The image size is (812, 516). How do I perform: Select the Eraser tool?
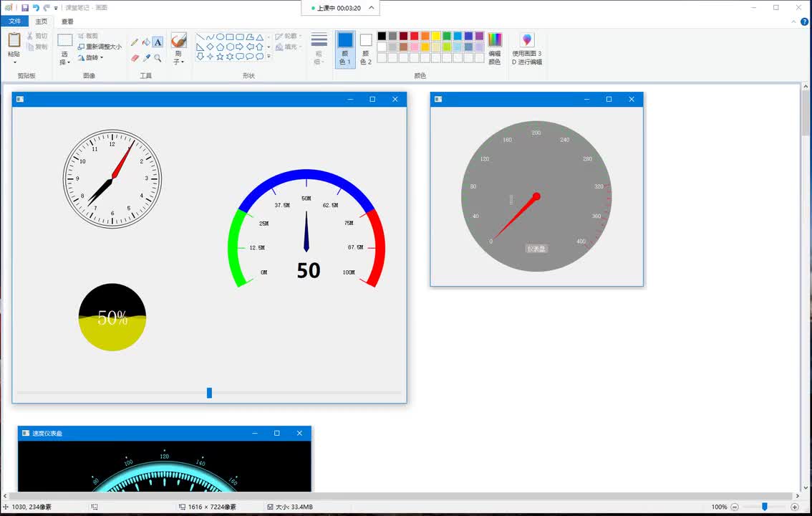point(135,58)
